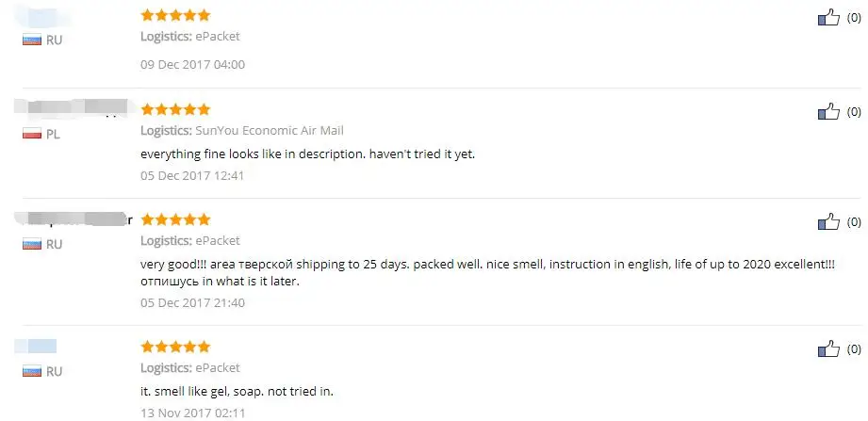868x421 pixels.
Task: Click the star rating on the 09 Dec 2017 review
Action: coord(175,15)
